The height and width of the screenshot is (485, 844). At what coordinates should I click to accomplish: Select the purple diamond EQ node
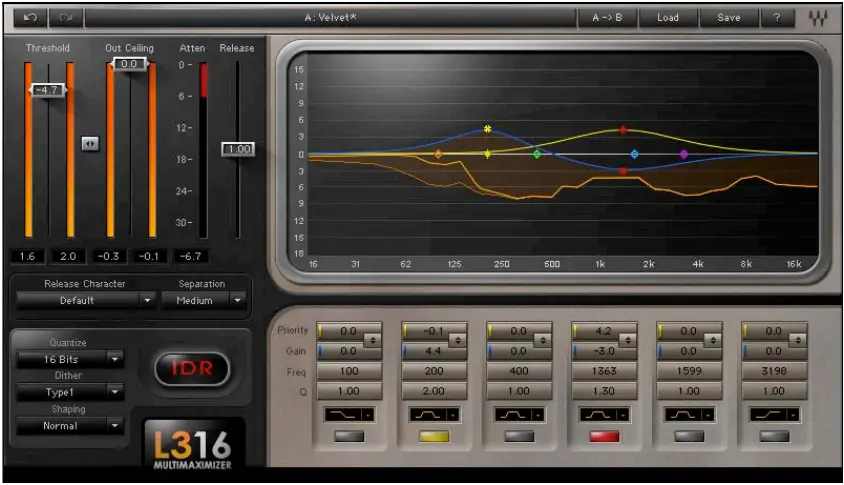point(684,154)
